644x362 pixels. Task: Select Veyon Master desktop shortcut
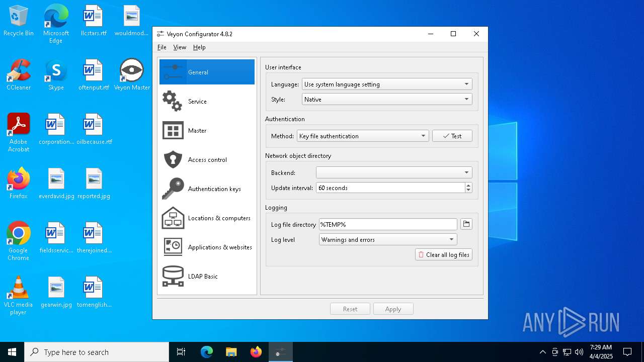click(x=132, y=75)
